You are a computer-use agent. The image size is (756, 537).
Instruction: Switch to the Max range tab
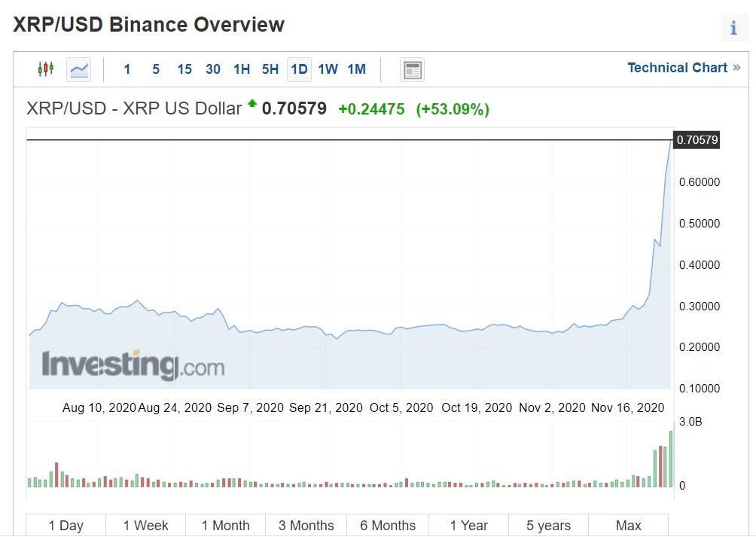tap(628, 525)
